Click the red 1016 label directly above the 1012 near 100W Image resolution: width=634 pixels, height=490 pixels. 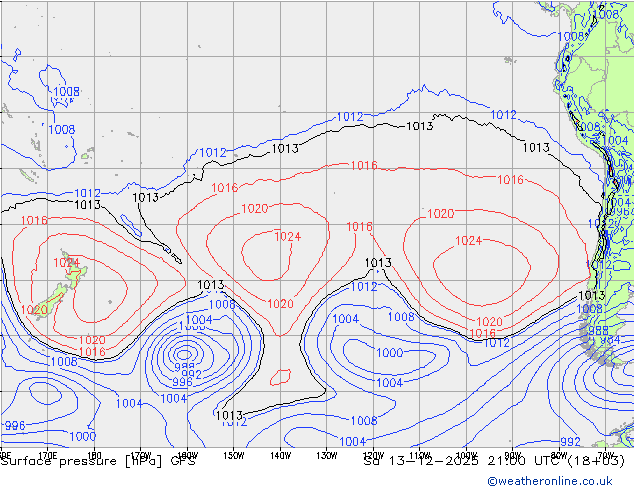point(482,334)
